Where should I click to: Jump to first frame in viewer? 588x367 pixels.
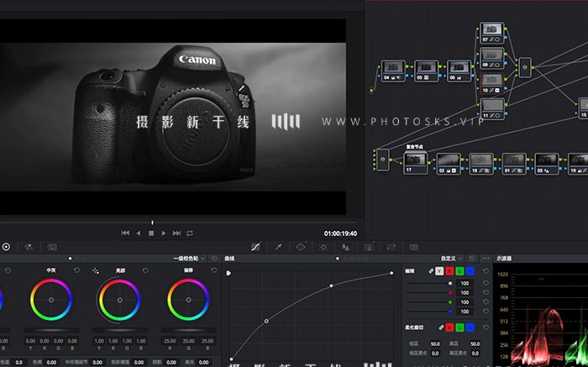click(x=125, y=233)
